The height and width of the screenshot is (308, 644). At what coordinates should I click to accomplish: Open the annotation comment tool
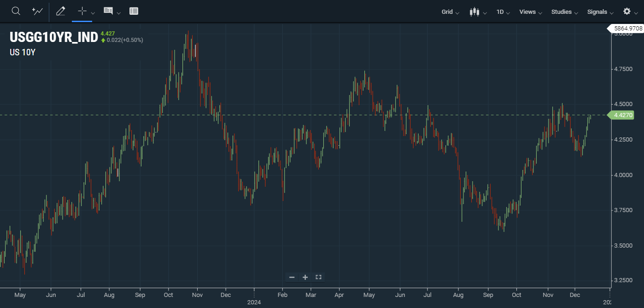pyautogui.click(x=108, y=11)
